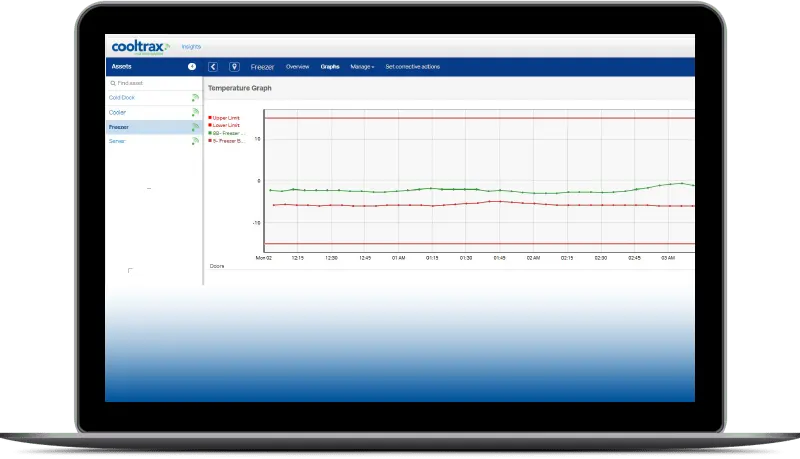The height and width of the screenshot is (459, 800).
Task: Open the Overview tab
Action: pyautogui.click(x=297, y=67)
